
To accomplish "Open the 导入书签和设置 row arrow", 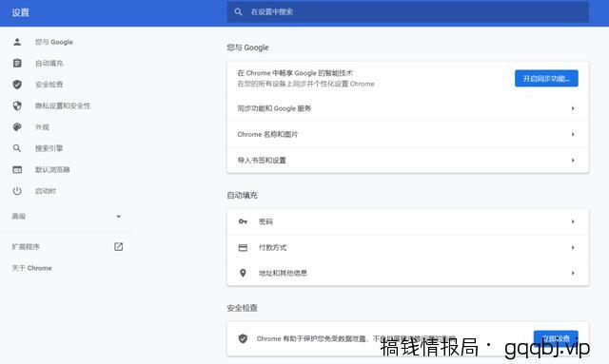I will coord(573,161).
